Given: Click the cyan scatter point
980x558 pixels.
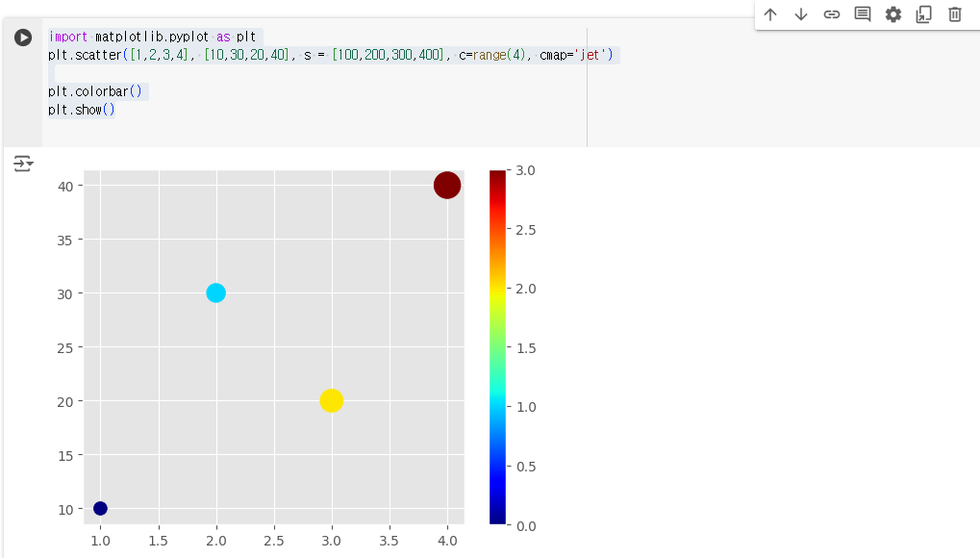Looking at the screenshot, I should tap(215, 292).
